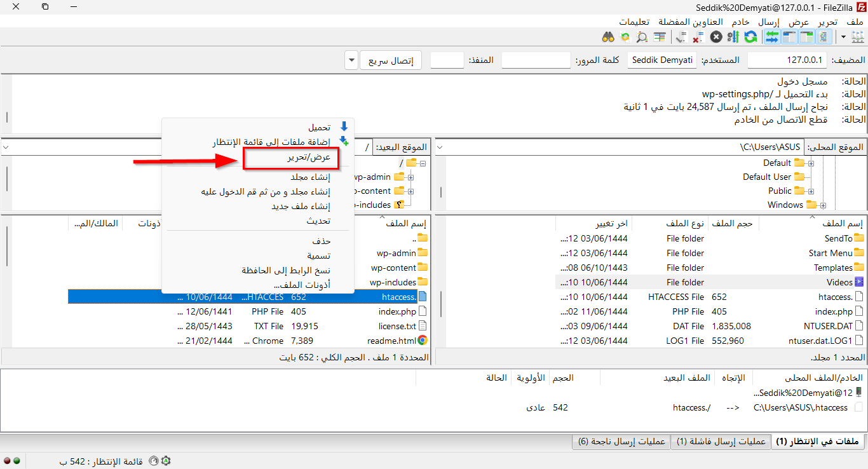
Task: Open the Site Manager icon
Action: pos(857,37)
